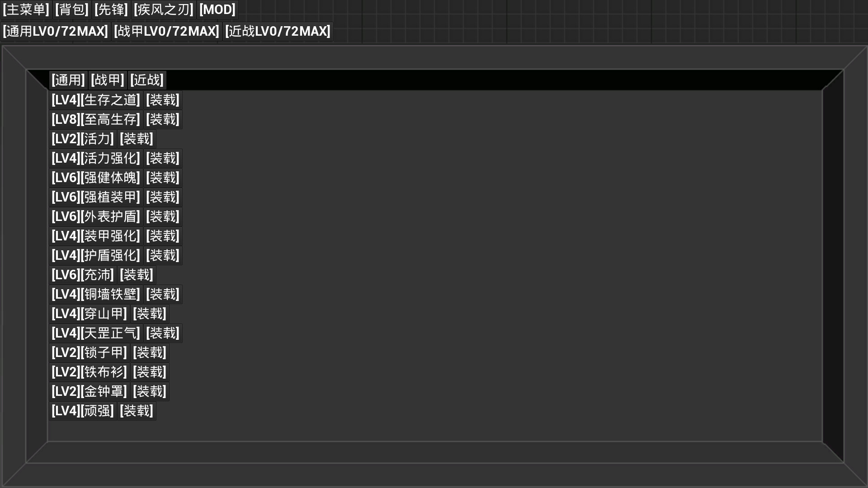Viewport: 868px width, 488px height.
Task: Open the 主菜单 main menu
Action: pos(26,9)
